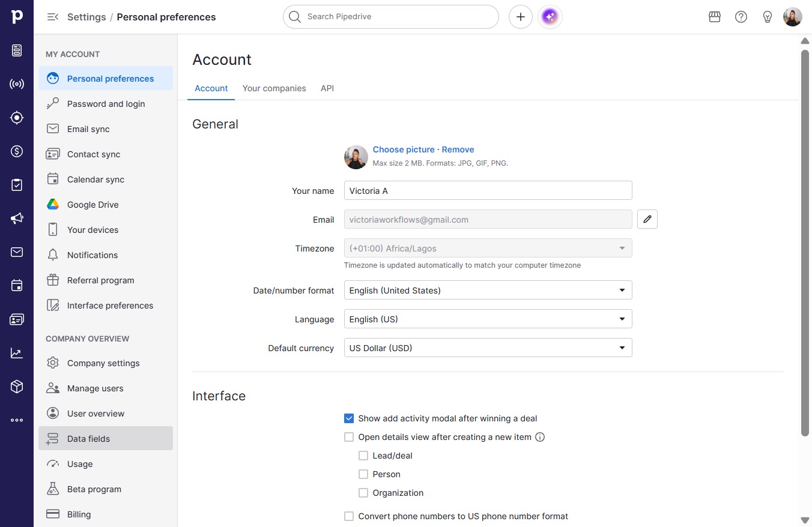This screenshot has height=527, width=812.
Task: Click the scrollbar up arrow
Action: (805, 41)
